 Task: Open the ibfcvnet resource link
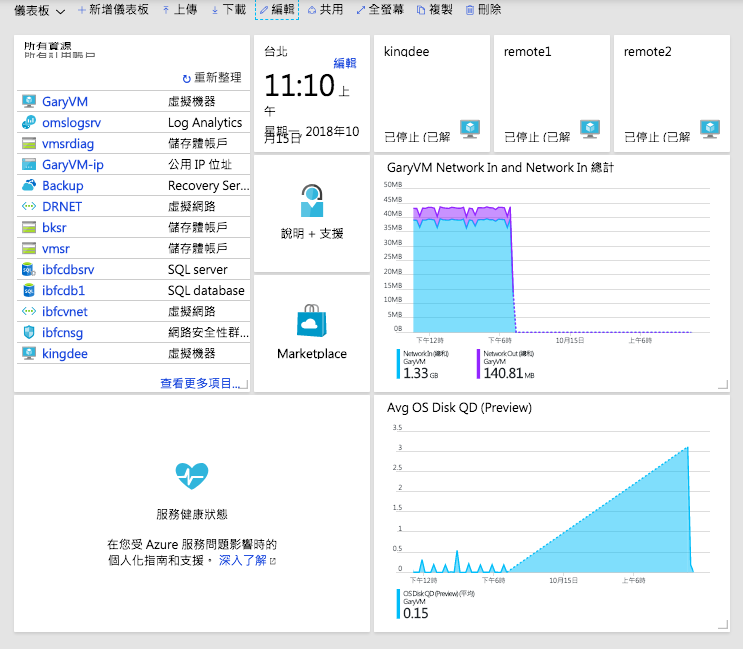pyautogui.click(x=65, y=312)
